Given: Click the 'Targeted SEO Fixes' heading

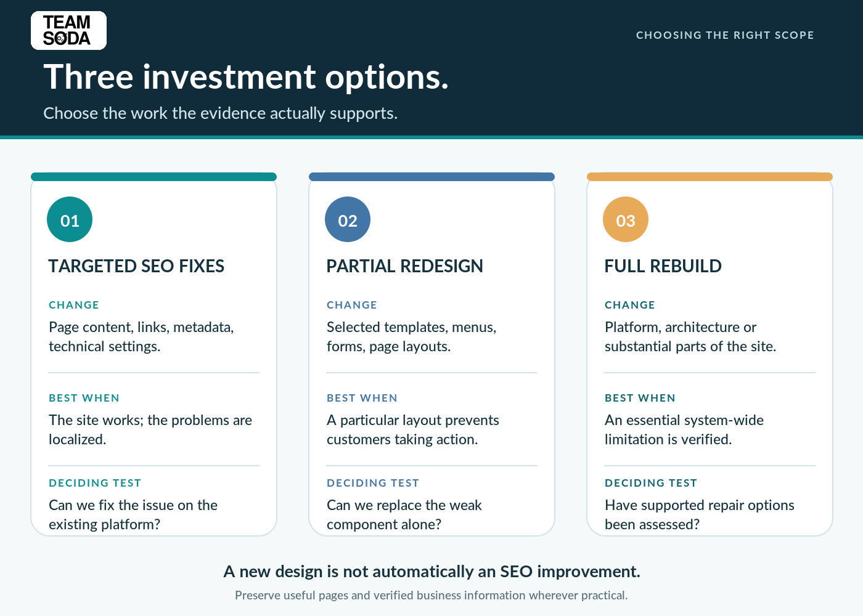Looking at the screenshot, I should pyautogui.click(x=136, y=266).
